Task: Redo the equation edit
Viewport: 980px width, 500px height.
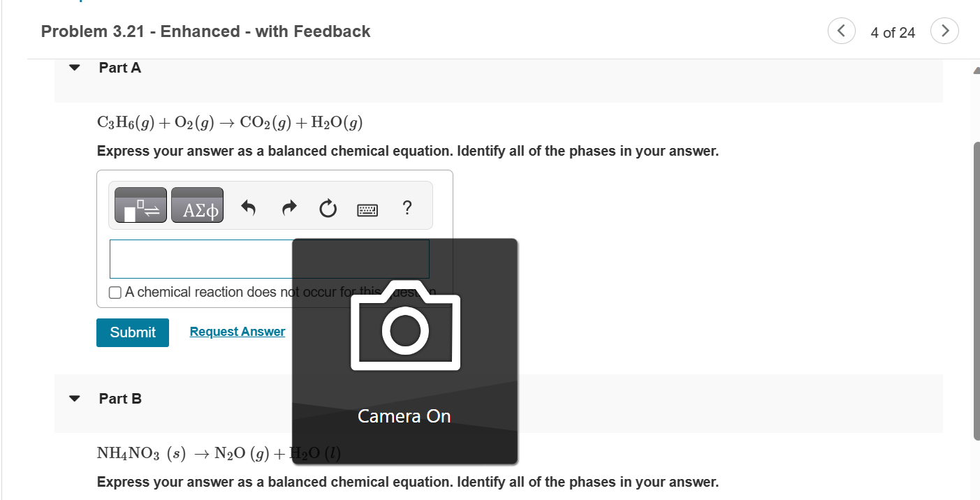Action: click(x=288, y=207)
